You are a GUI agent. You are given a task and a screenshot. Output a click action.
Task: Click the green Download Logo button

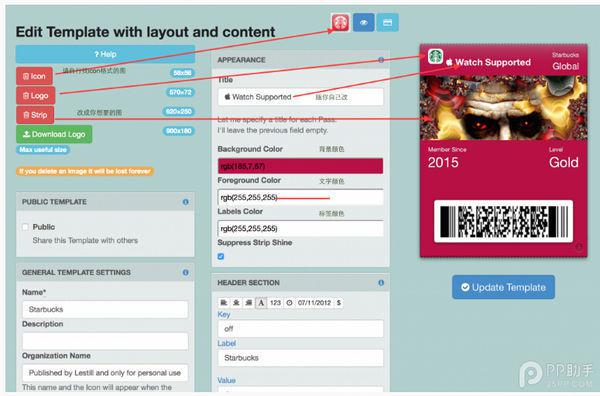pyautogui.click(x=54, y=134)
